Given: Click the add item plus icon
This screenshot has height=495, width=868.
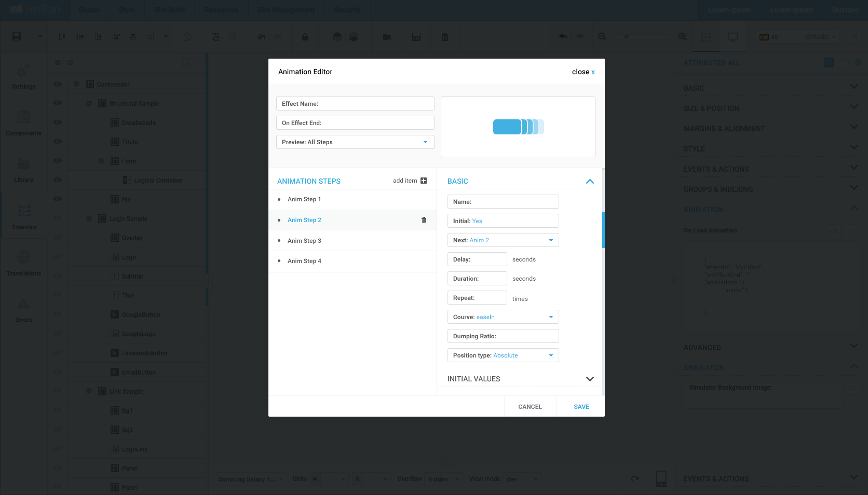Looking at the screenshot, I should point(424,181).
